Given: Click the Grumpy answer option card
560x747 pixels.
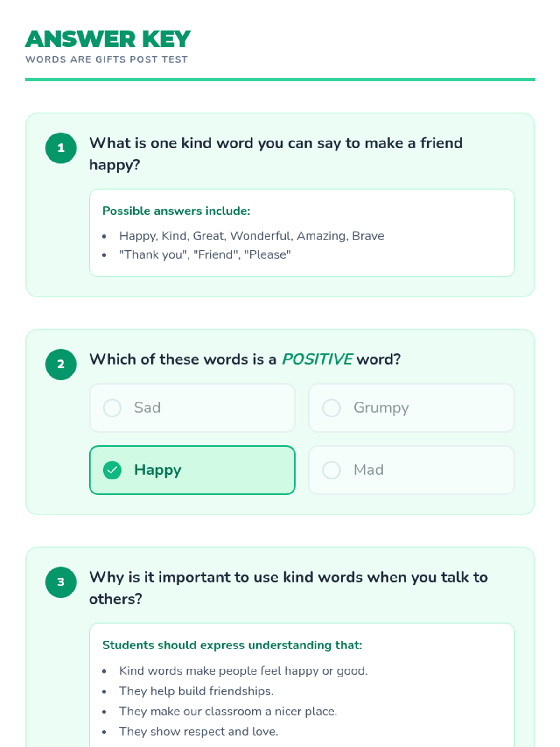Looking at the screenshot, I should [x=411, y=408].
